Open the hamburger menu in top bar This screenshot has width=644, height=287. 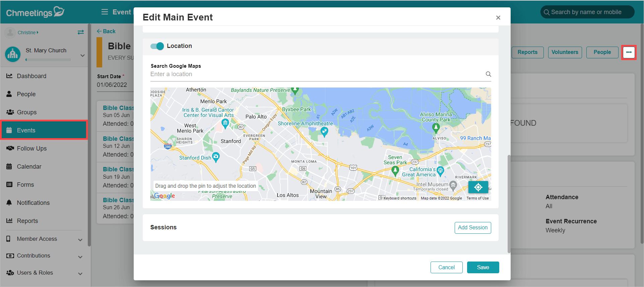click(105, 12)
